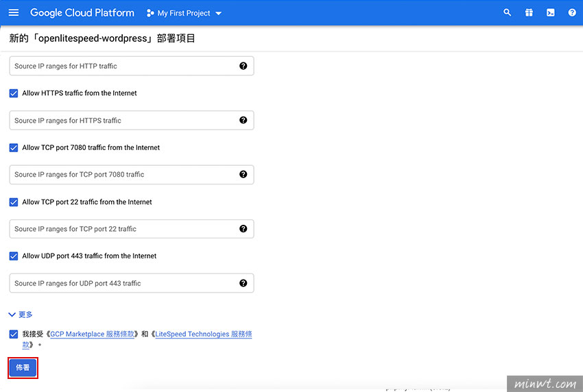Show help for TCP port 7080 ranges
Viewport: 583px width, 392px height.
(x=243, y=174)
